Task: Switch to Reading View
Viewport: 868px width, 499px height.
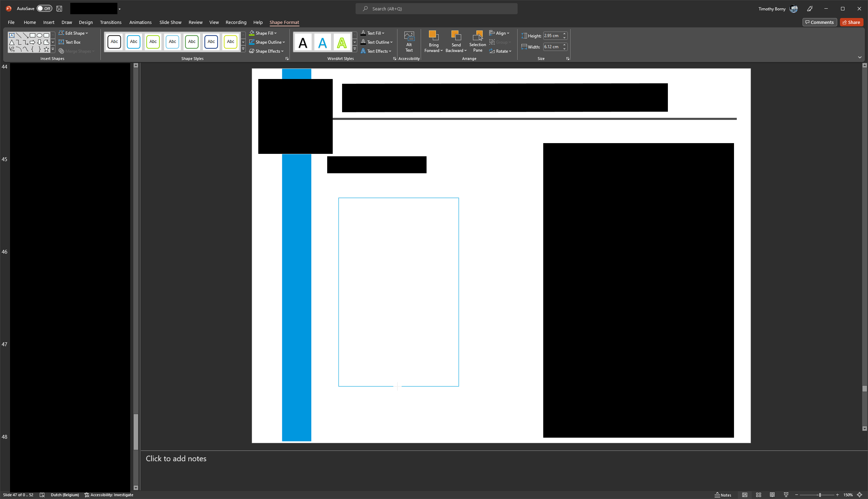Action: (x=772, y=495)
